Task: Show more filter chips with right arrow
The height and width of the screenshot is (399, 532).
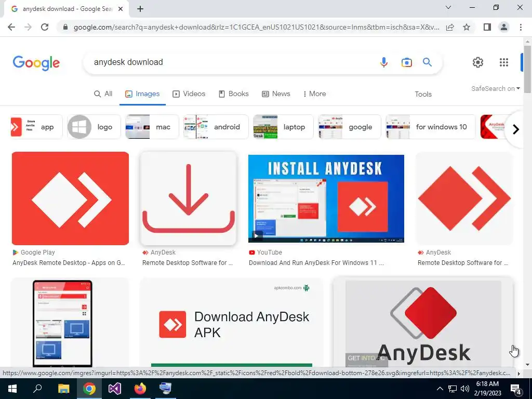Action: (x=516, y=129)
